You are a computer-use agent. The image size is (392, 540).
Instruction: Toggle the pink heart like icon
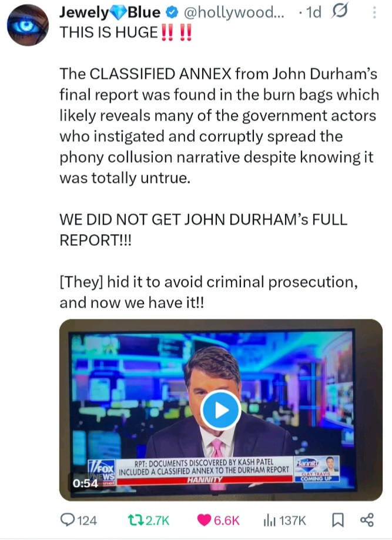204,520
